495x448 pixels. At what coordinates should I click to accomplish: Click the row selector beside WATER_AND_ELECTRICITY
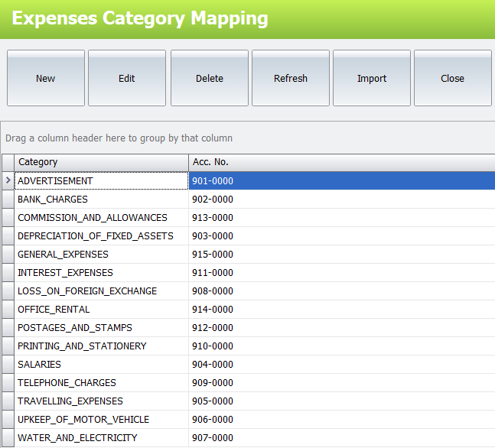[8, 437]
